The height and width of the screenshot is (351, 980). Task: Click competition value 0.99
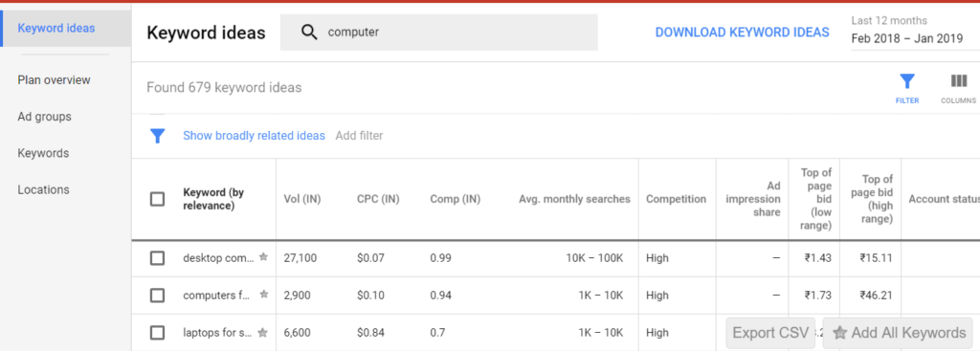pos(440,258)
